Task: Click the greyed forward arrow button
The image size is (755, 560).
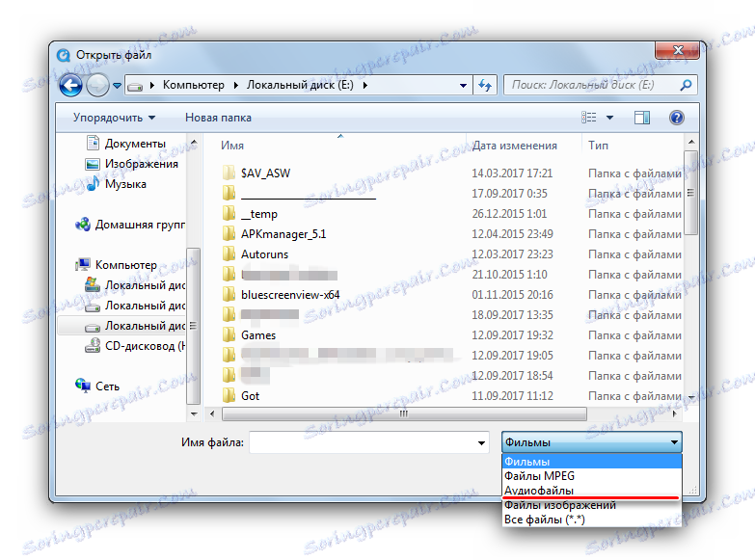Action: [x=97, y=86]
